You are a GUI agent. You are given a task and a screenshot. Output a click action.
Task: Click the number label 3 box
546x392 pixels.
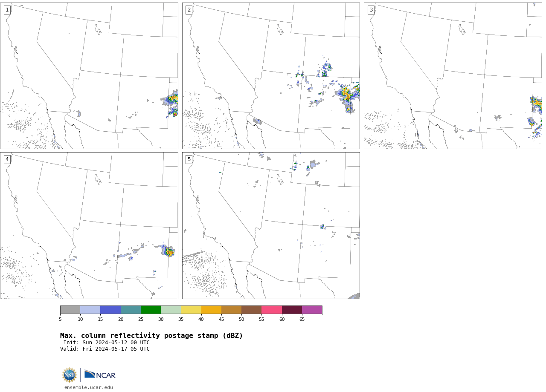coord(371,10)
